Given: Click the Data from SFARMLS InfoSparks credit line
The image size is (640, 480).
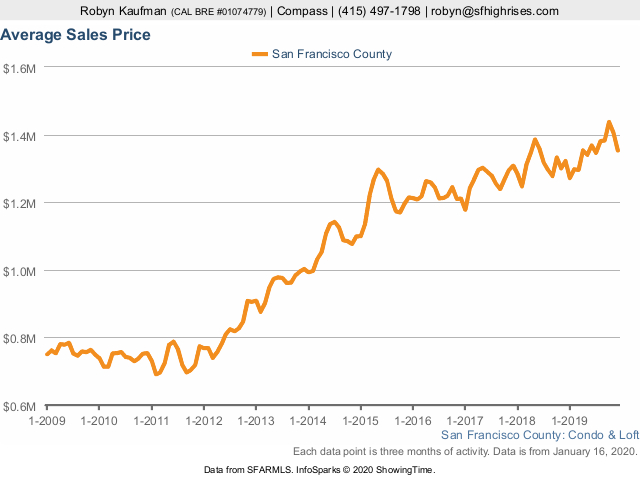Looking at the screenshot, I should tap(320, 470).
